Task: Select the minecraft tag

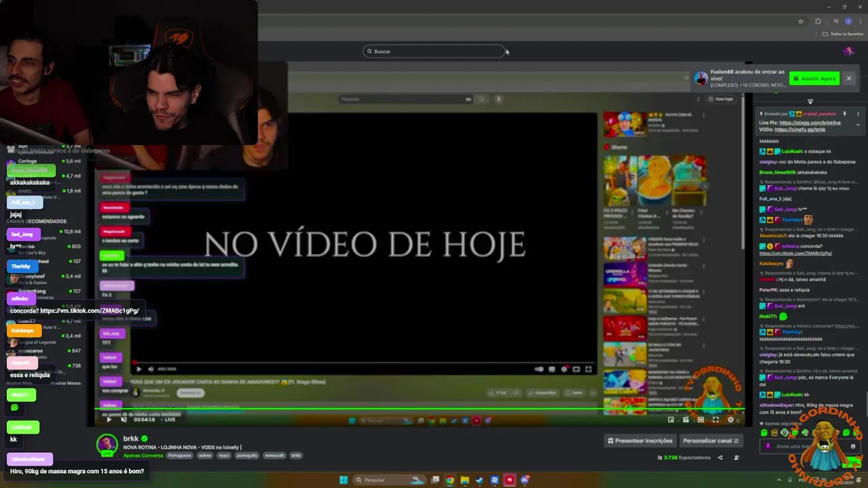Action: [274, 455]
